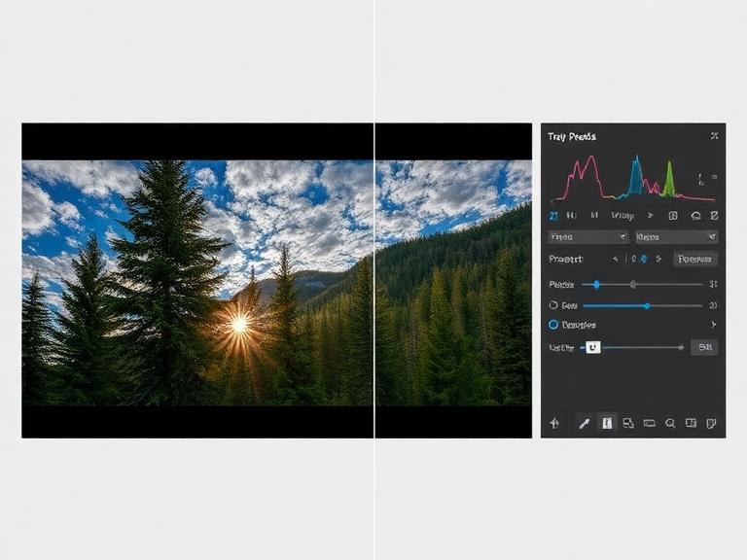Toggle the blue-ringed radio option
The image size is (747, 560).
point(553,325)
